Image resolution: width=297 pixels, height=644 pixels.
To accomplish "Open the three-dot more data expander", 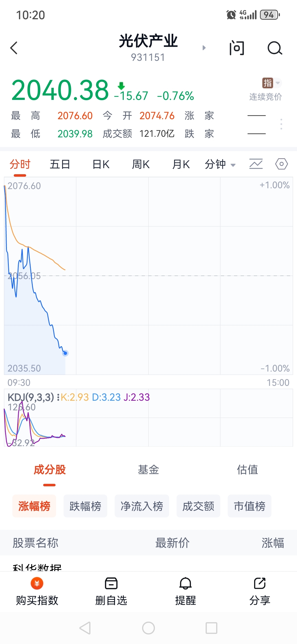I will pyautogui.click(x=281, y=124).
